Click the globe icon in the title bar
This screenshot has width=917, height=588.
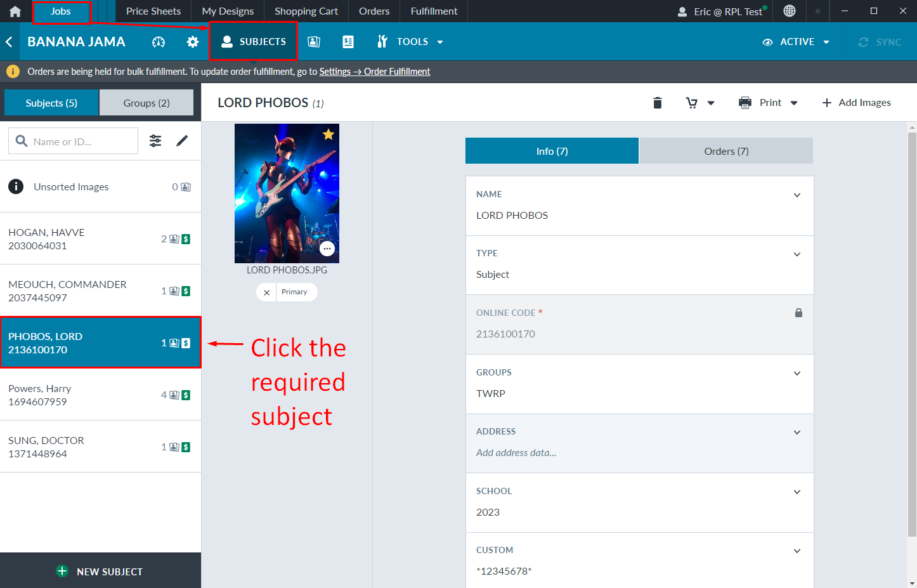(789, 11)
